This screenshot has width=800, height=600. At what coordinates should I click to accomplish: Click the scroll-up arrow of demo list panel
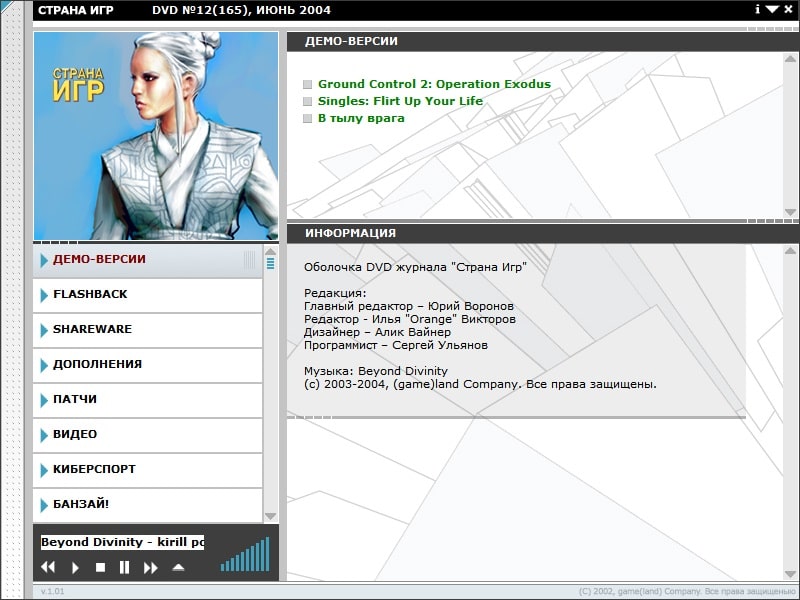(790, 59)
